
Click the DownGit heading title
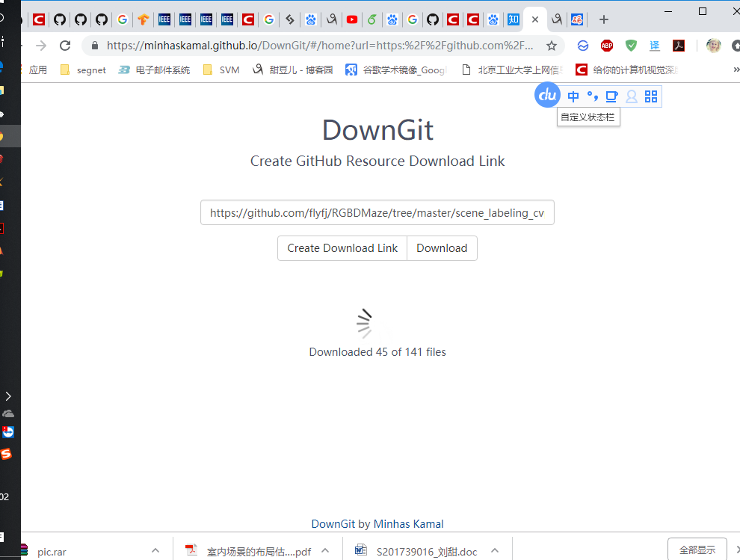click(x=377, y=130)
